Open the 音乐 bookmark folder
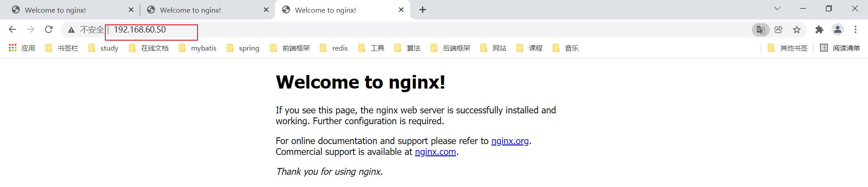Screen dimensions: 868x187 coord(566,48)
